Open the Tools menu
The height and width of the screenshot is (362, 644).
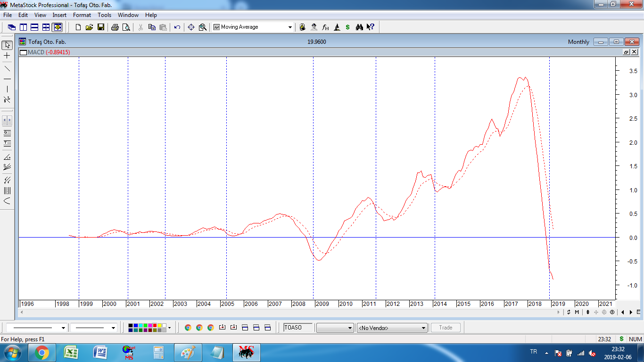pos(105,15)
